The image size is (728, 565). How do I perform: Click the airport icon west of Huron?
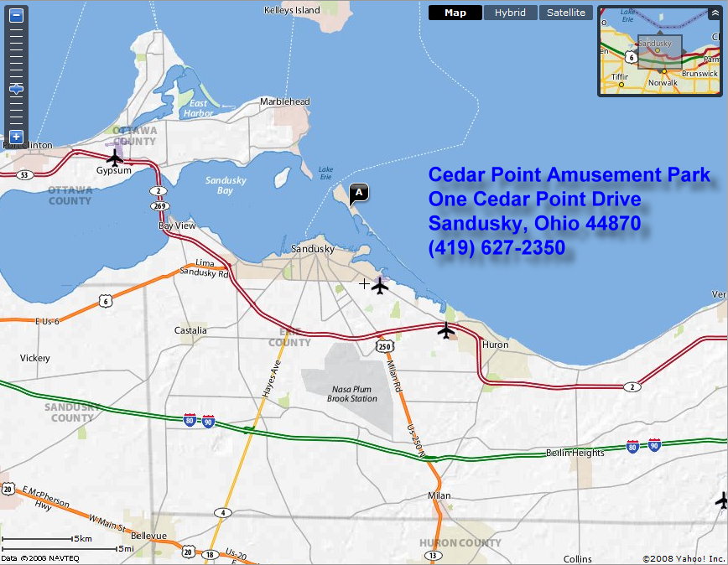tap(446, 330)
